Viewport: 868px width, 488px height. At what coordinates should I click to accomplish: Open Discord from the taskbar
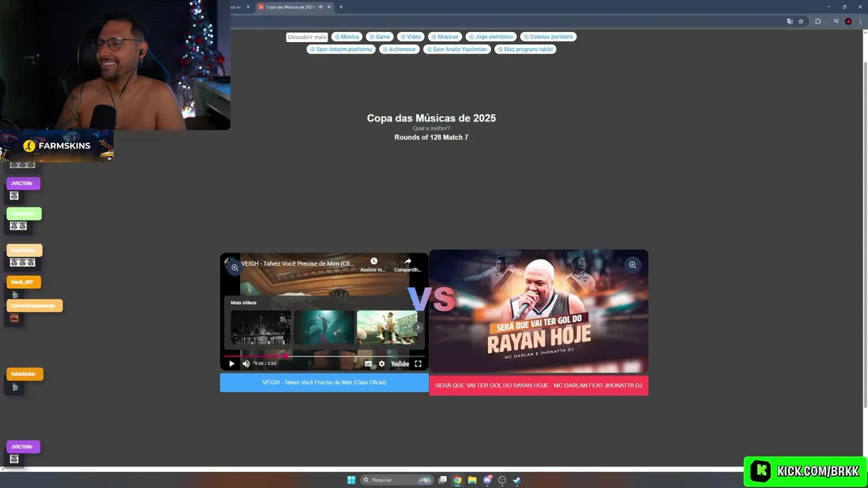(487, 480)
